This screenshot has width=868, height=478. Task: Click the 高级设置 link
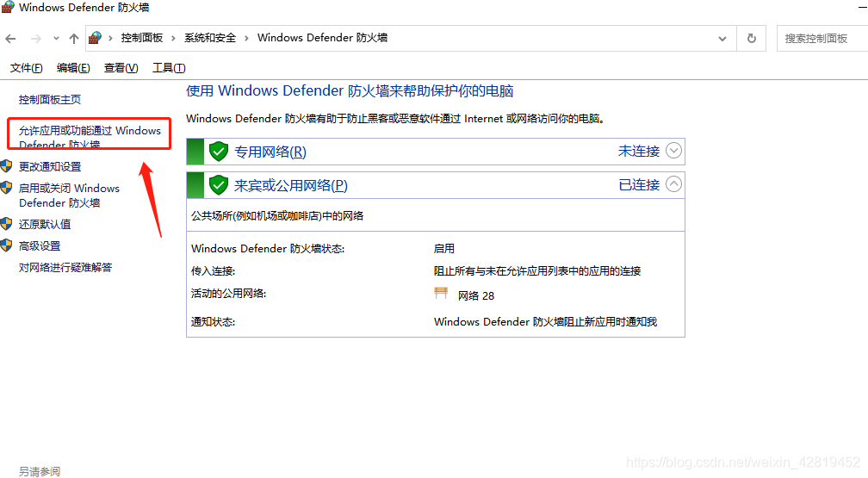pyautogui.click(x=40, y=246)
